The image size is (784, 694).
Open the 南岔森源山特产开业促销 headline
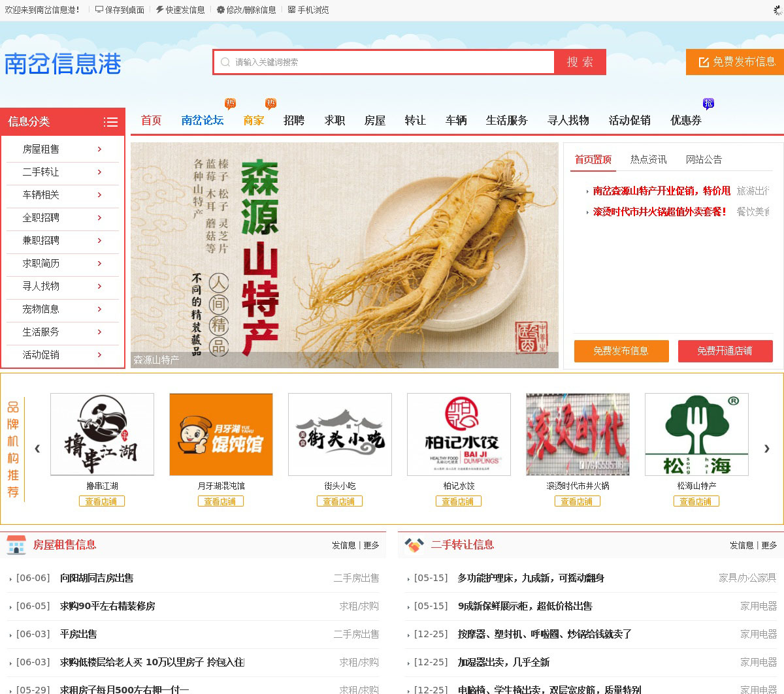pos(661,191)
